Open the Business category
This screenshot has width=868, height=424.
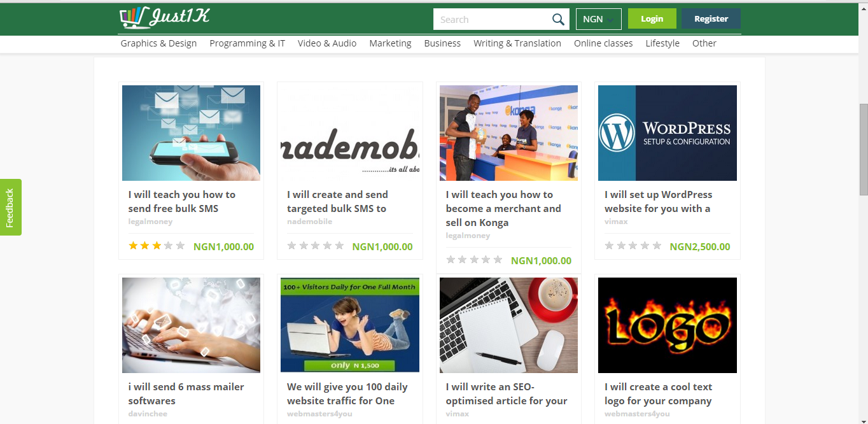point(442,43)
